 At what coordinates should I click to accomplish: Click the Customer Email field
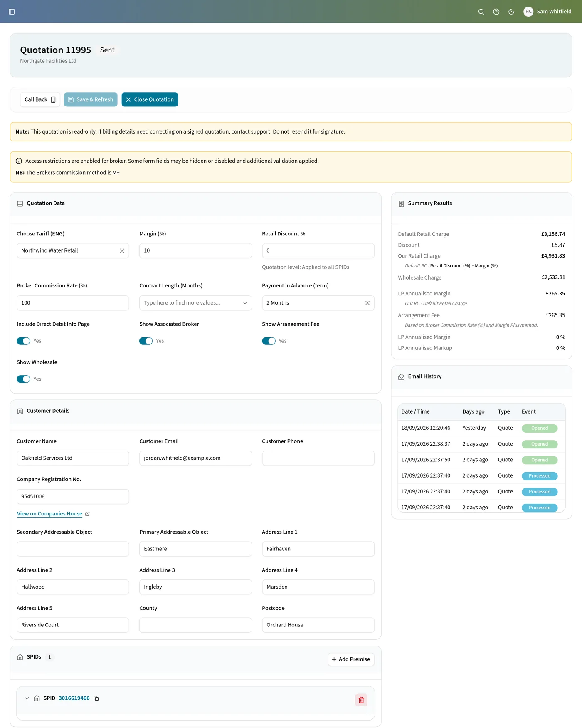195,458
